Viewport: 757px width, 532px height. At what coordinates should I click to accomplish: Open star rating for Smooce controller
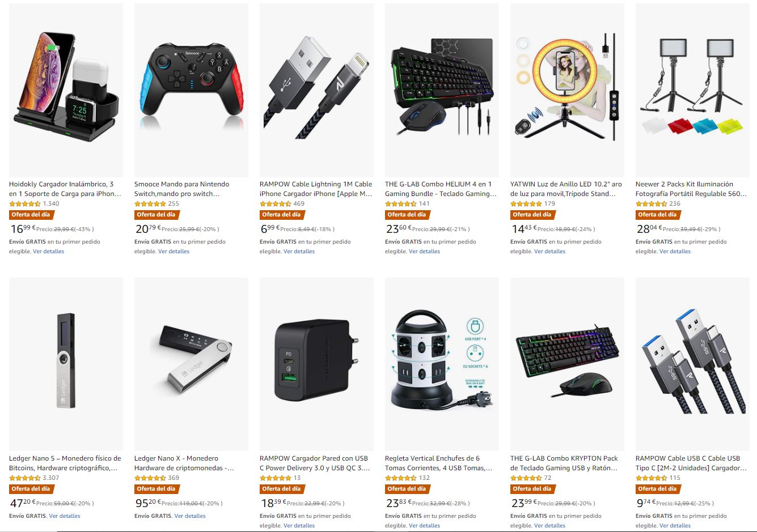150,204
